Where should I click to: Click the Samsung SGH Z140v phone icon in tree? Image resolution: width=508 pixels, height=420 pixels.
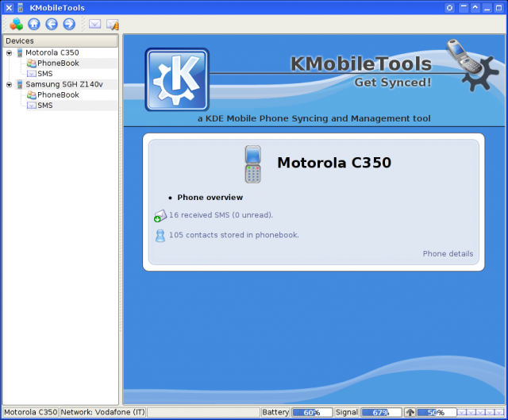20,85
